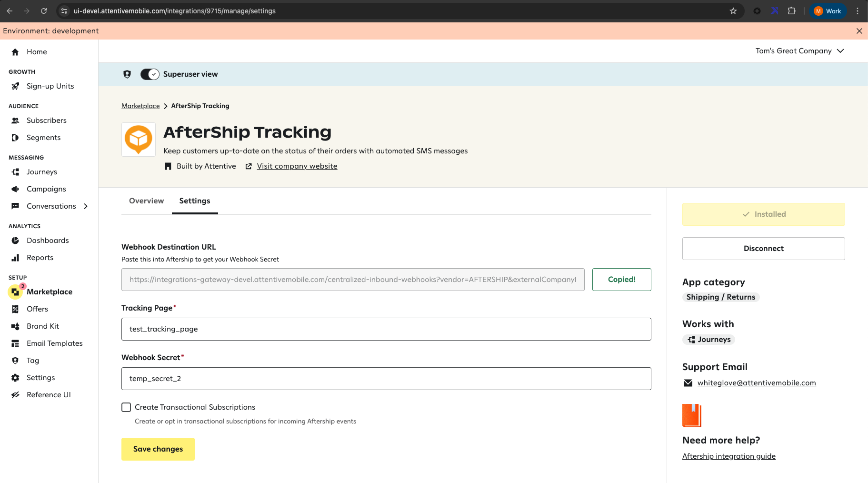The width and height of the screenshot is (868, 483).
Task: Click the Shipping / Returns category tag
Action: 721,297
